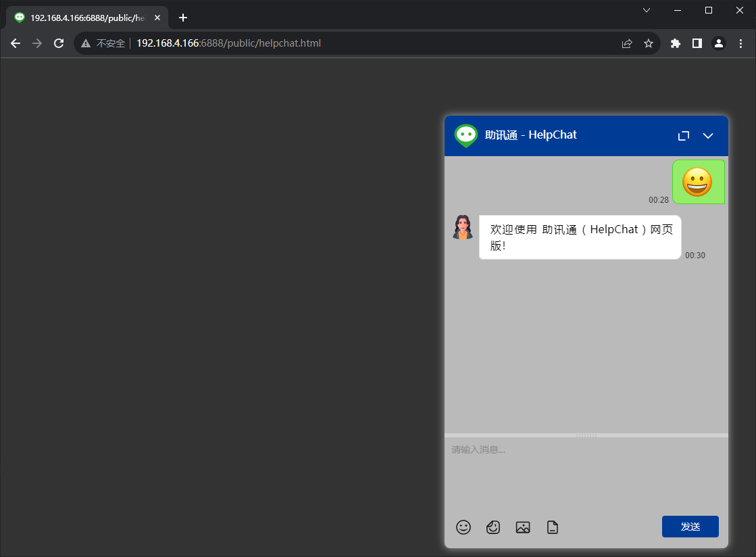Viewport: 756px width, 557px height.
Task: Minimize the browser window
Action: pos(678,10)
